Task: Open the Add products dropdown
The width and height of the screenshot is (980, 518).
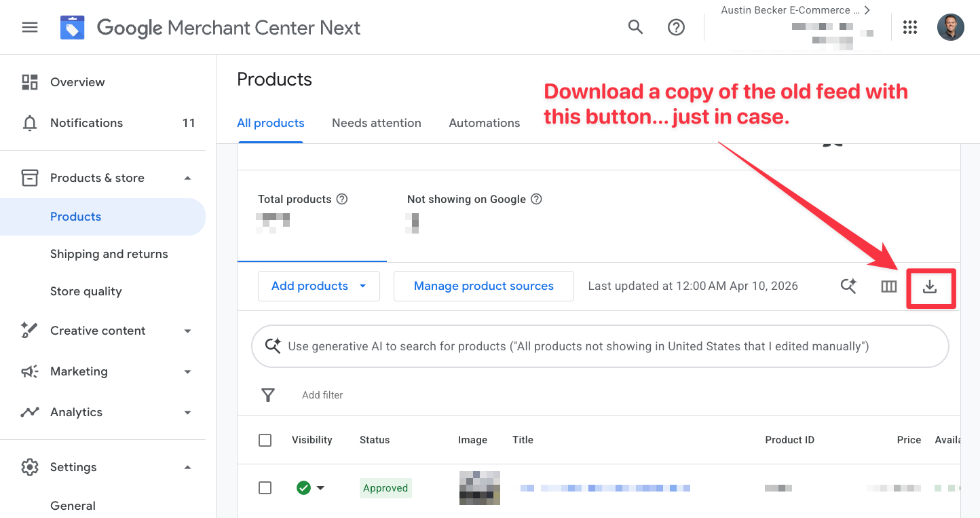Action: click(319, 286)
